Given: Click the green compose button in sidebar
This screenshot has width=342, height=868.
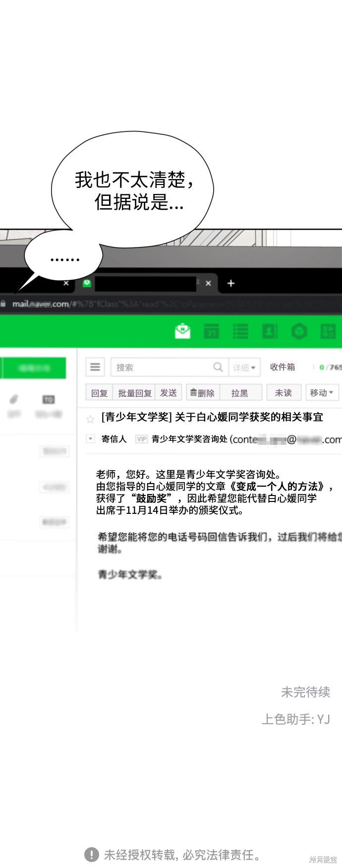Looking at the screenshot, I should pyautogui.click(x=34, y=368).
